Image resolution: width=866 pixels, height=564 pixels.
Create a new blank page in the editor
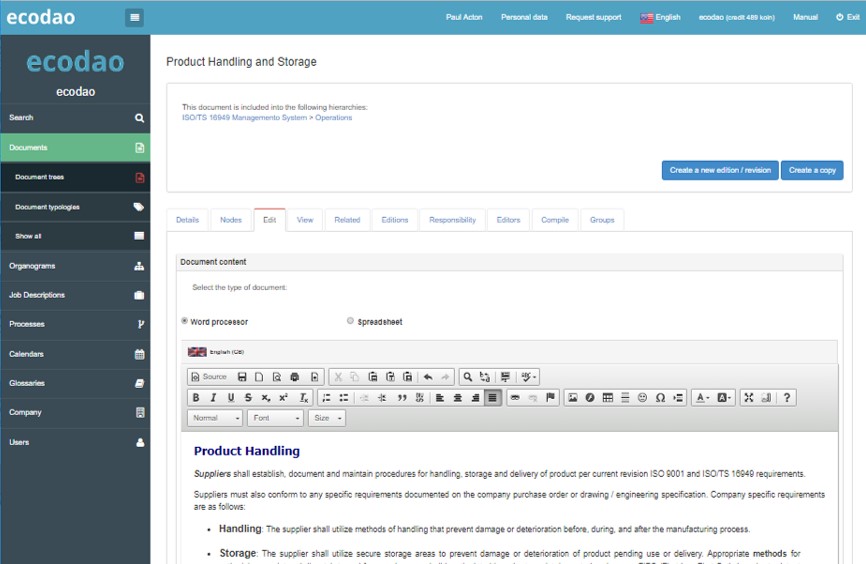pos(259,377)
